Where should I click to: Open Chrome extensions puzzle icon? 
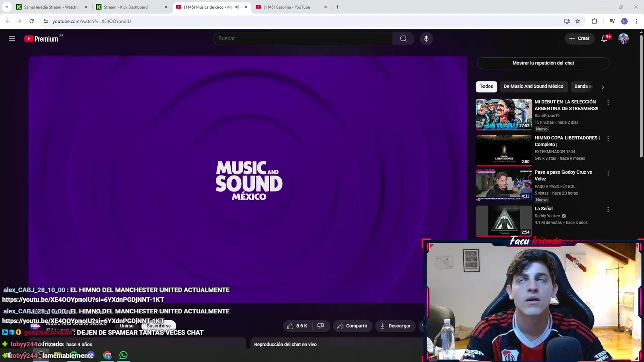[x=594, y=21]
